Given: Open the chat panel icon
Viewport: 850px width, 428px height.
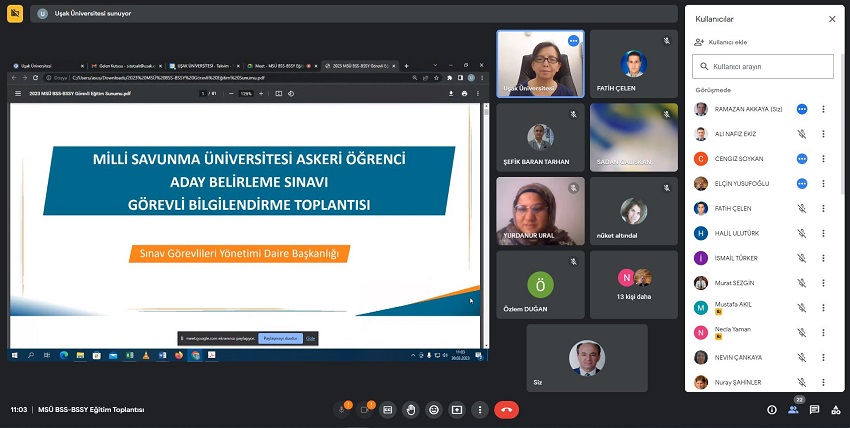Looking at the screenshot, I should point(814,409).
